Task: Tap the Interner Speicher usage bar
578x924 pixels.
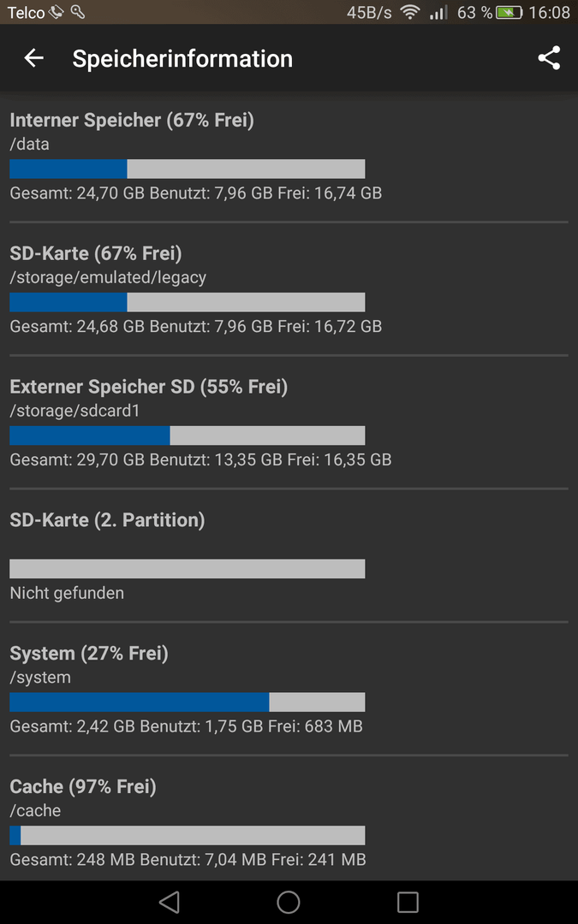Action: pyautogui.click(x=188, y=169)
